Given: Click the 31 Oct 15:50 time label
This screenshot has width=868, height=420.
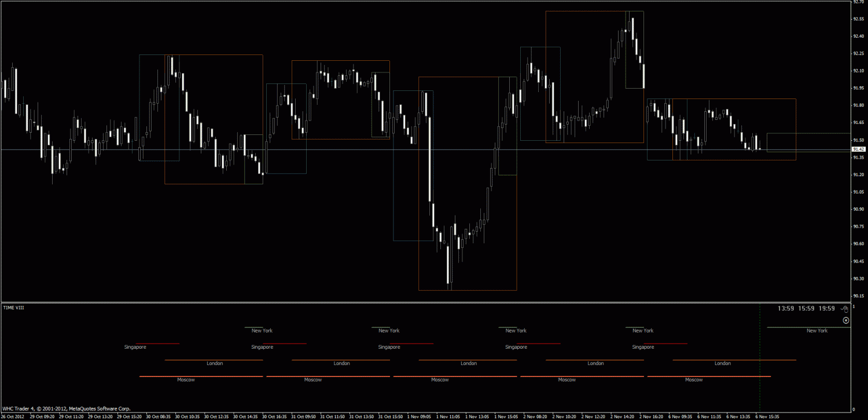Looking at the screenshot, I should (391, 417).
